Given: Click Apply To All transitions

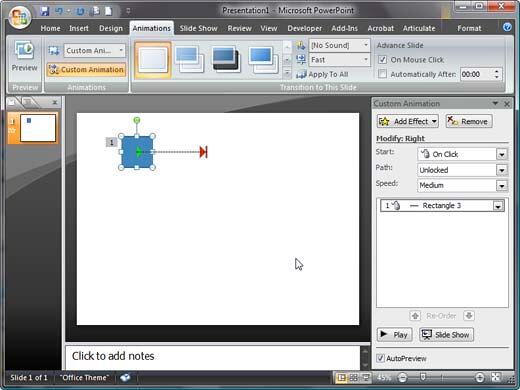Looking at the screenshot, I should point(322,74).
